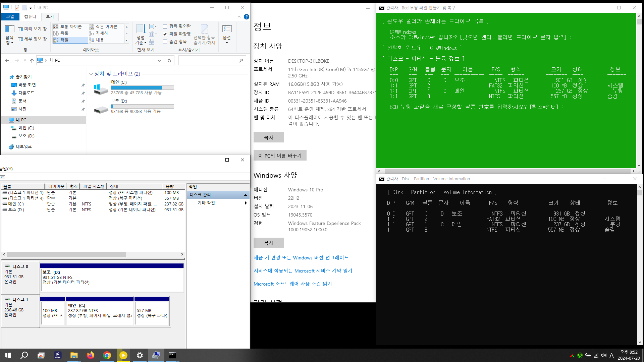
Task: Click the volume speaker tray icon
Action: coord(604,355)
